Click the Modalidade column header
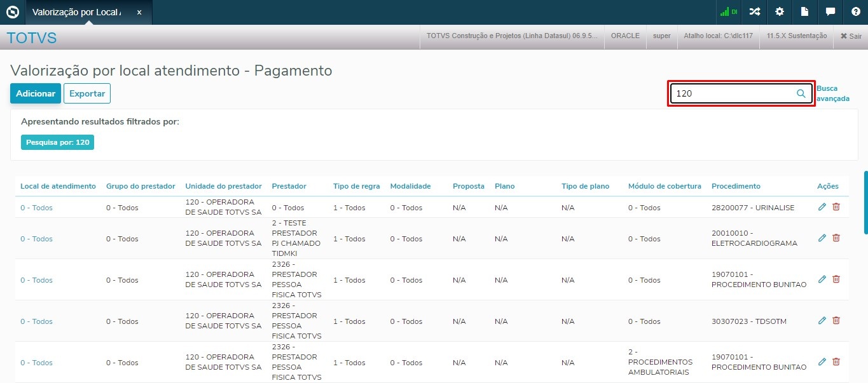 point(410,186)
